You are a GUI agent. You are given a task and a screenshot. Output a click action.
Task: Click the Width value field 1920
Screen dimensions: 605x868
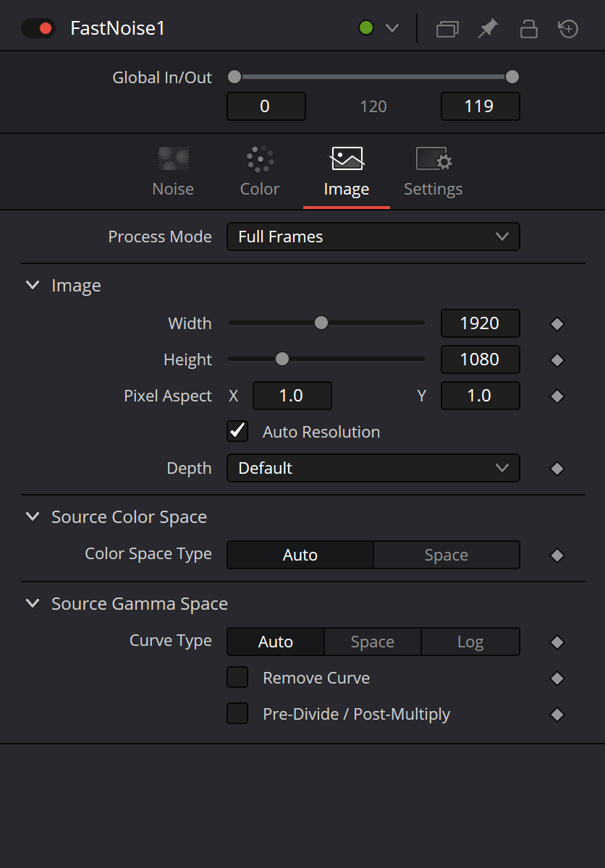coord(481,323)
